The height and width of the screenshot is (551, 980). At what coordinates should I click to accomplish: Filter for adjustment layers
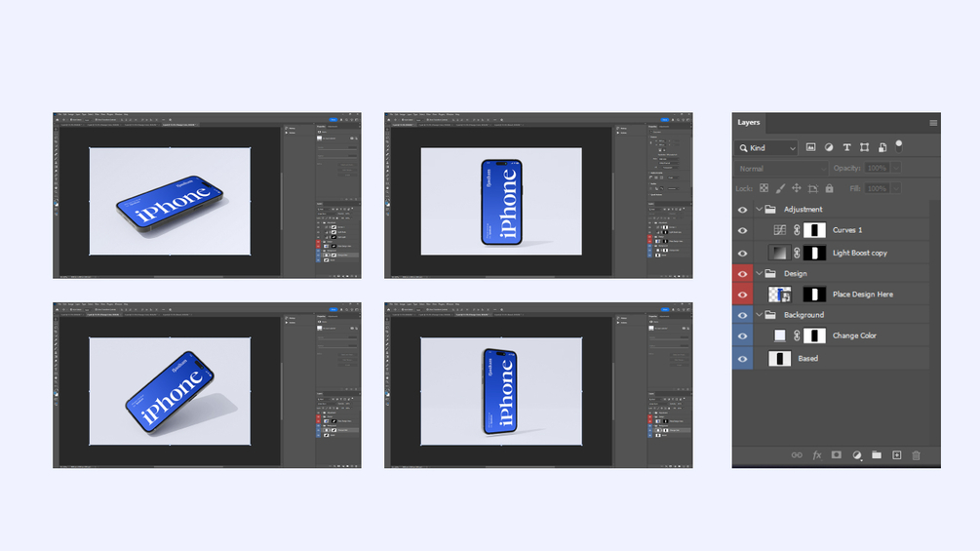829,147
